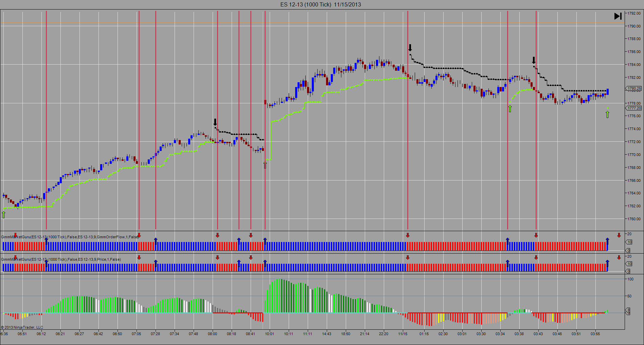Click the 1766.00 price axis label
This screenshot has width=644, height=345.
tap(634, 181)
